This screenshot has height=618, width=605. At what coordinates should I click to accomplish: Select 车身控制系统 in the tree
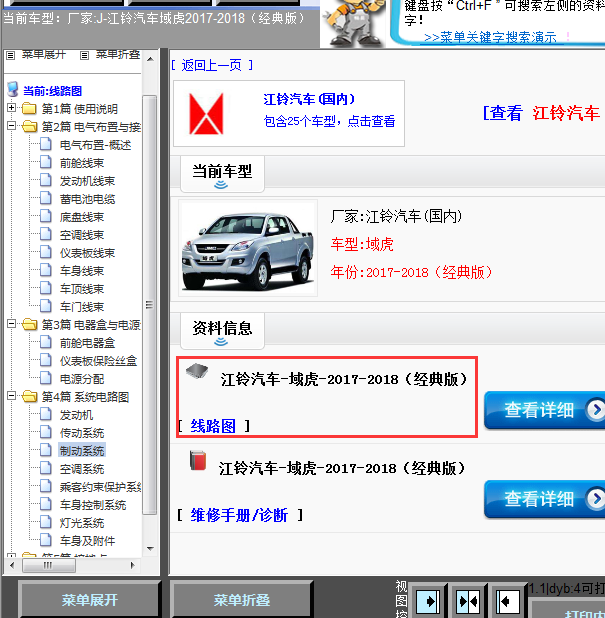(x=93, y=504)
